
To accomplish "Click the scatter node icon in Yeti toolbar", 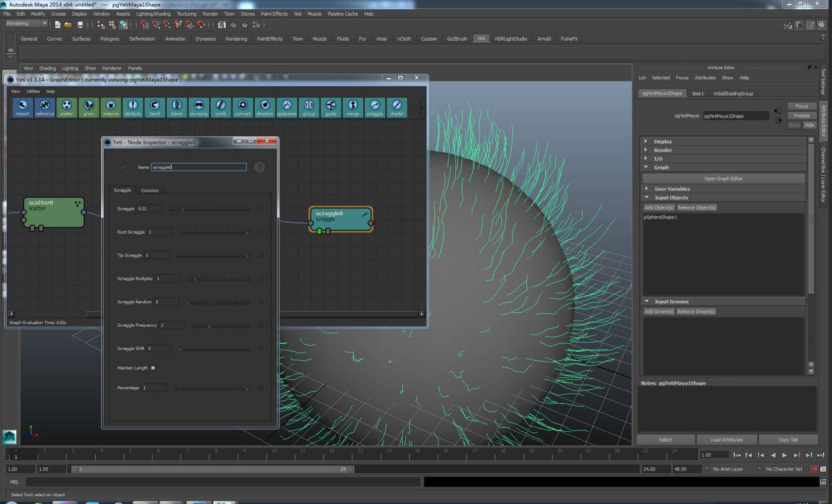I will pyautogui.click(x=67, y=107).
